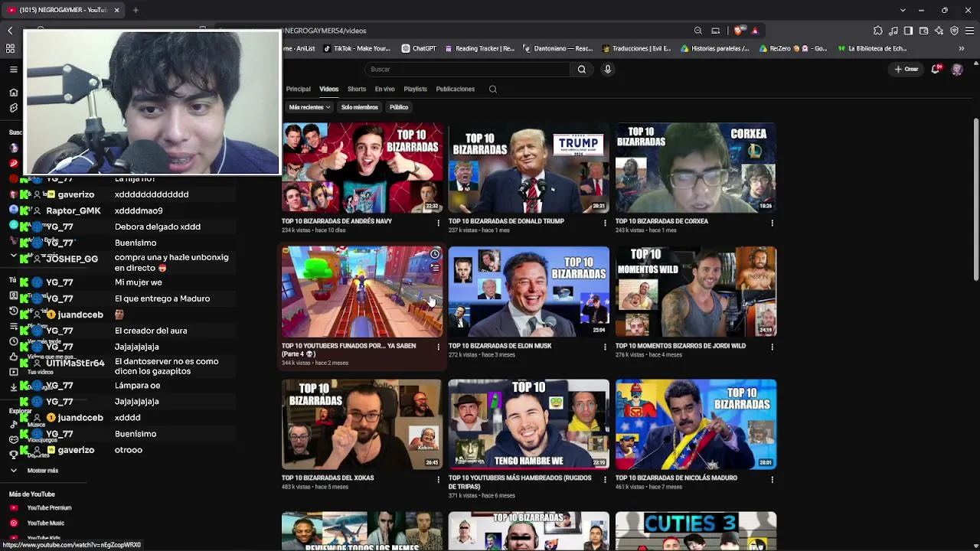Open the browser main menu icon

(x=970, y=31)
